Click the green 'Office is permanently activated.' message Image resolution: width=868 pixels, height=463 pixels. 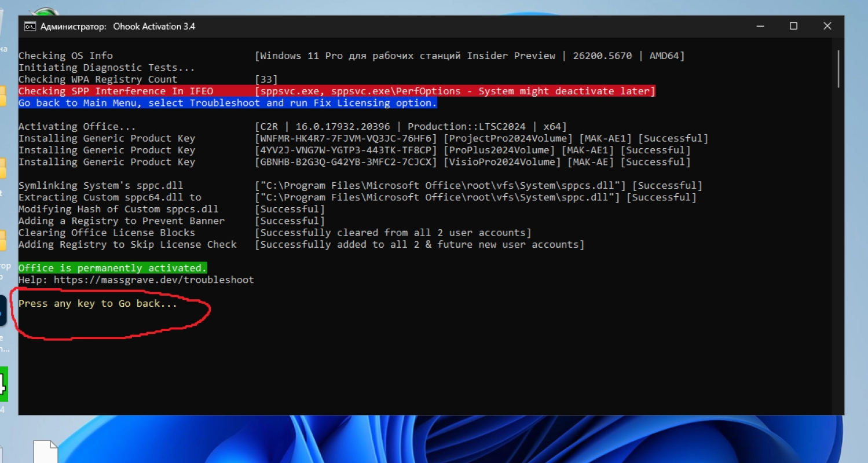pos(112,268)
